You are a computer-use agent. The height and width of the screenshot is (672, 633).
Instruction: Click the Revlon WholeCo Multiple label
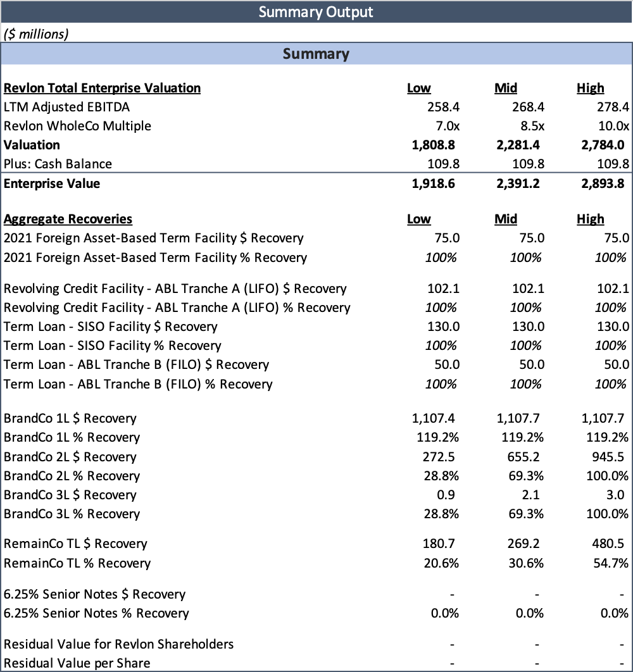tap(77, 126)
